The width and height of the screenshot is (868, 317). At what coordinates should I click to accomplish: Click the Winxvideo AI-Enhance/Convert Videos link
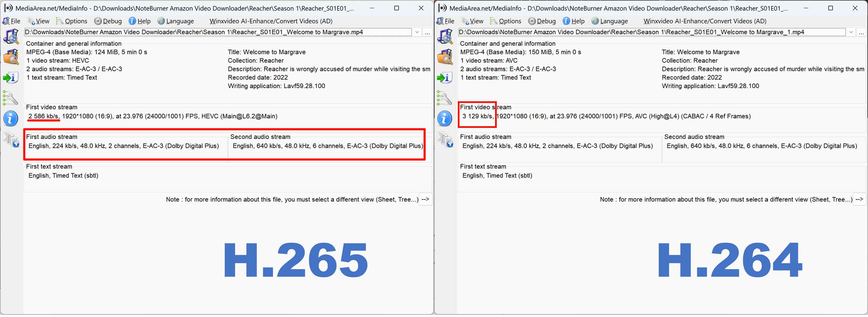click(271, 21)
